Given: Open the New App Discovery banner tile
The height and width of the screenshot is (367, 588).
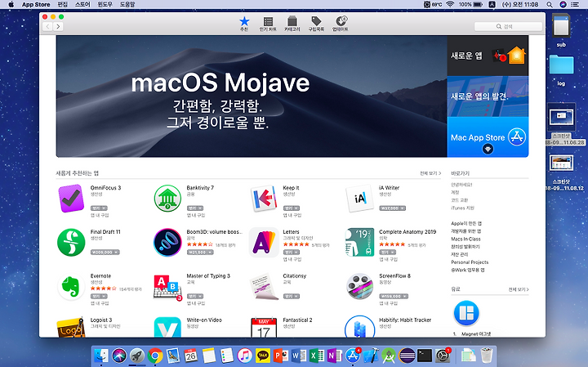Looking at the screenshot, I should 488,96.
